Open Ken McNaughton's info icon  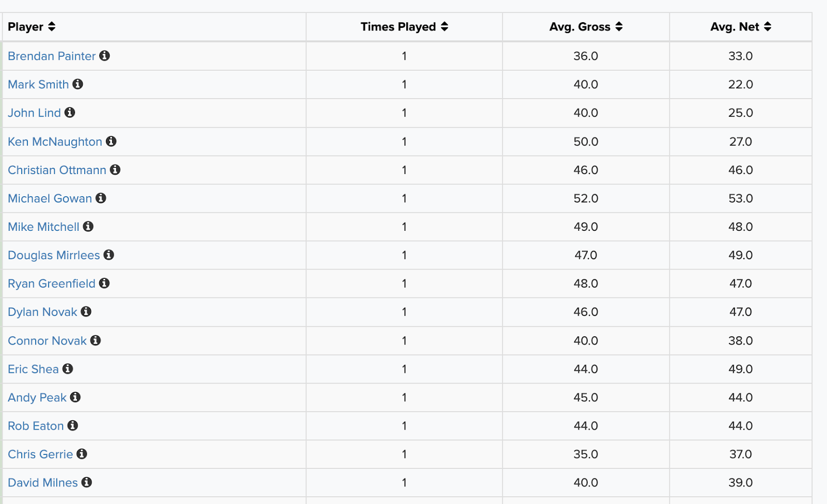tap(111, 141)
